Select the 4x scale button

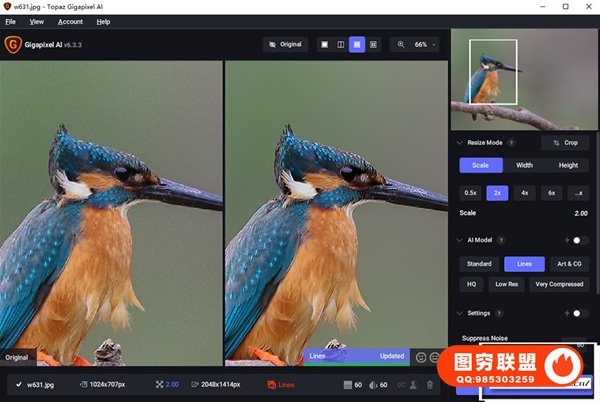click(524, 193)
